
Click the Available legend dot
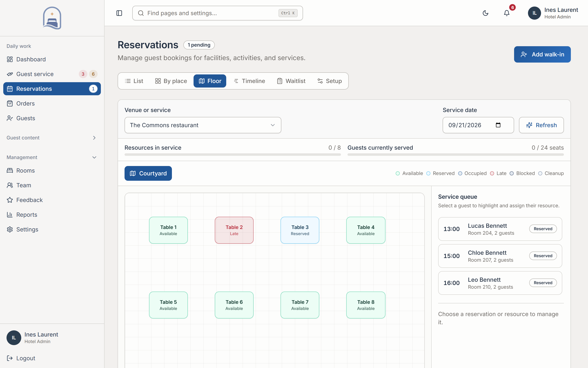[398, 173]
